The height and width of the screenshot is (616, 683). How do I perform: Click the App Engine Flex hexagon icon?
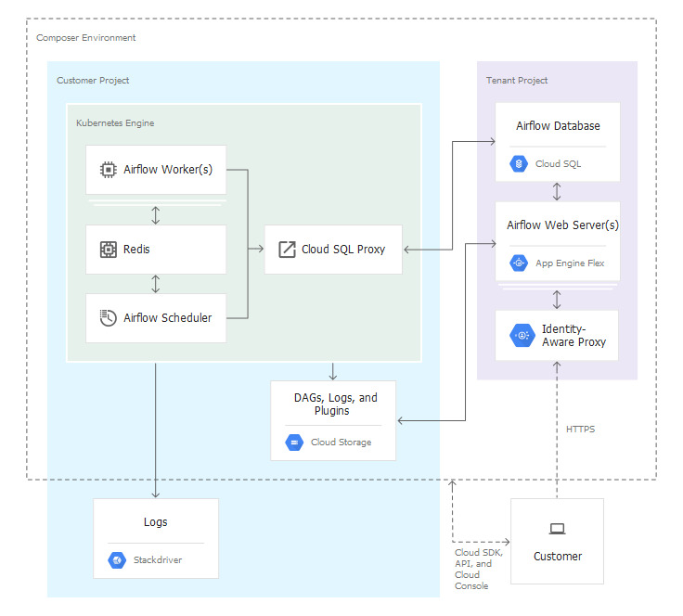519,263
